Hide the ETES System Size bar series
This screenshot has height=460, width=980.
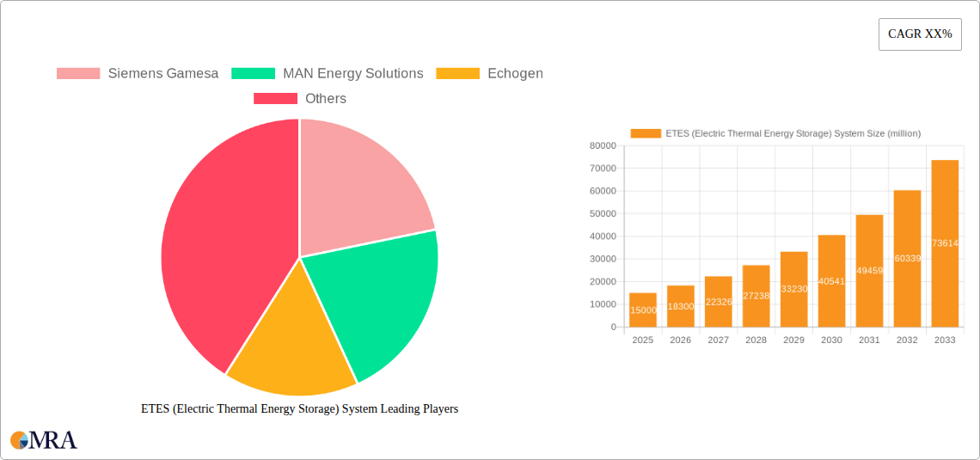(775, 133)
